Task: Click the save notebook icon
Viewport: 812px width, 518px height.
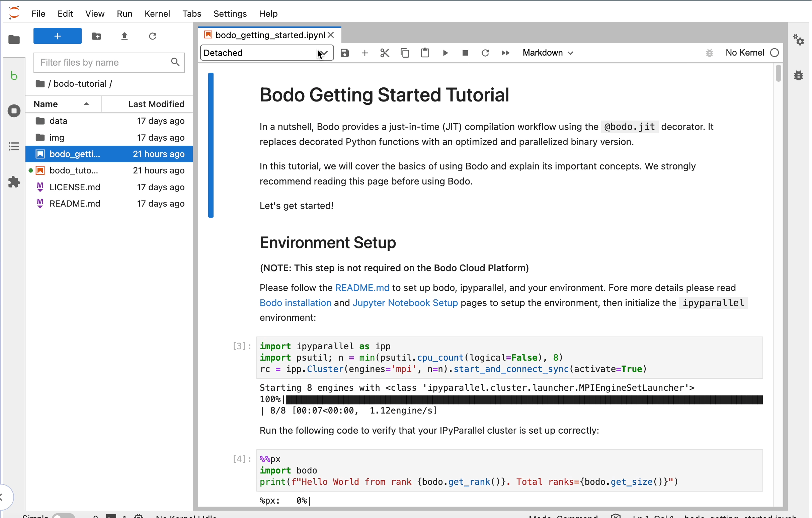Action: pos(344,53)
